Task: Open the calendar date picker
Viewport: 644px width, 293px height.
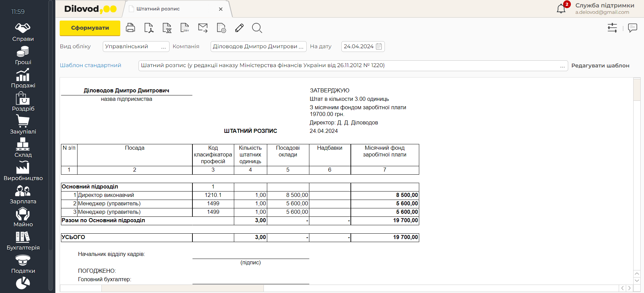Action: (379, 47)
